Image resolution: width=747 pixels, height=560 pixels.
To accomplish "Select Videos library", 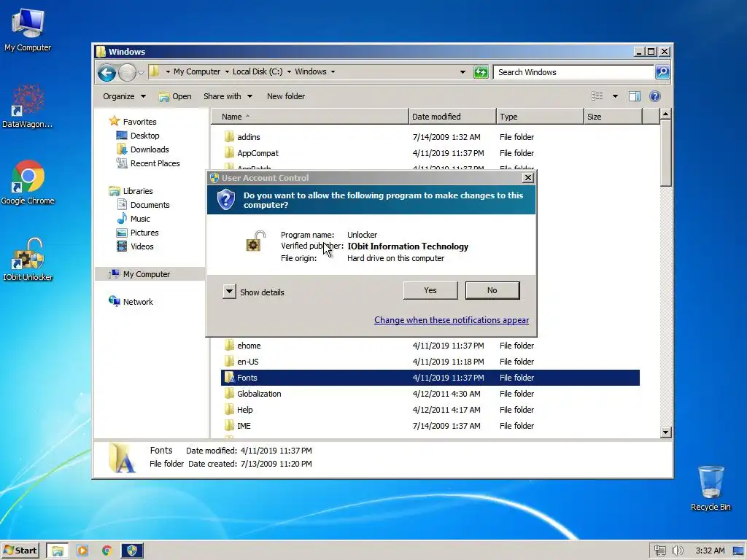I will [135, 246].
